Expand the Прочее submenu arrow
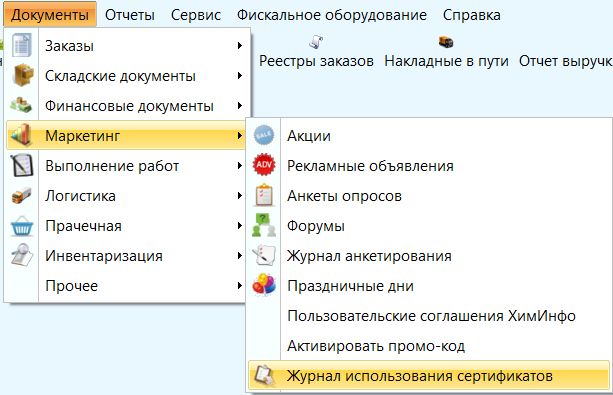Screen dimensions: 613x395 tap(240, 285)
